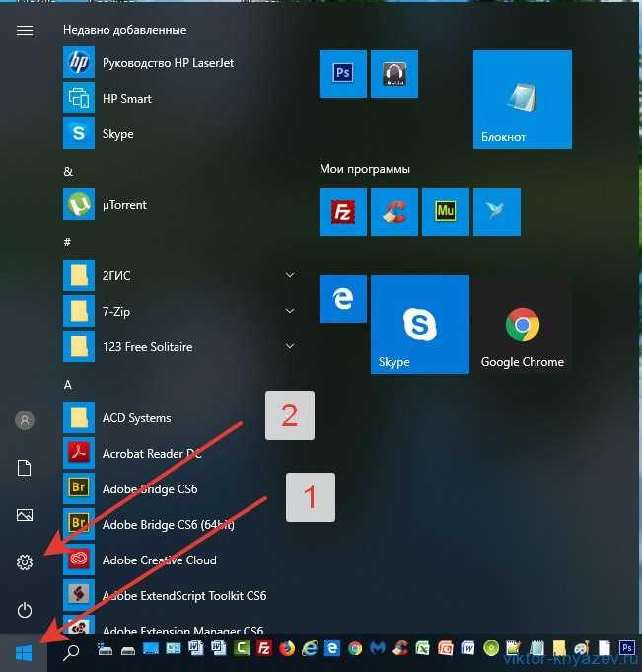Open Excel from the taskbar

click(423, 648)
